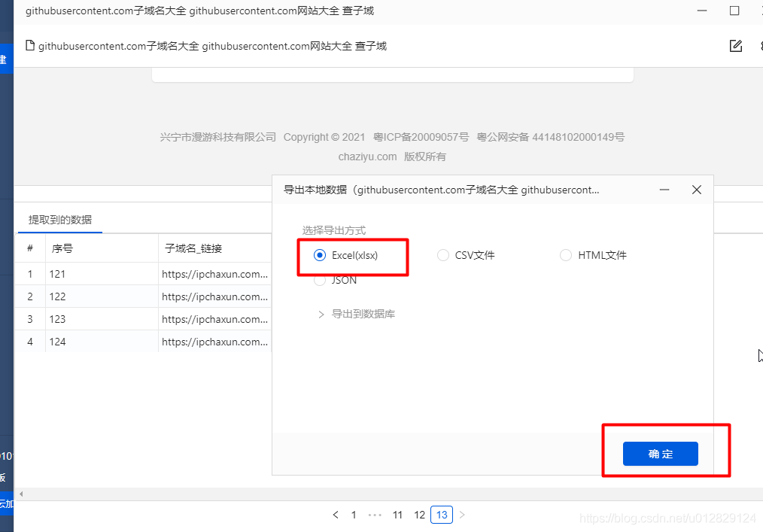Go to previous page arrow

tap(336, 515)
